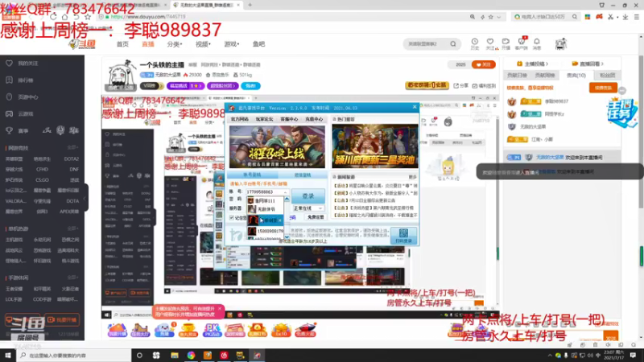This screenshot has height=362, width=644.
Task: Switch to the 贡献周榜 tab
Action: click(545, 76)
